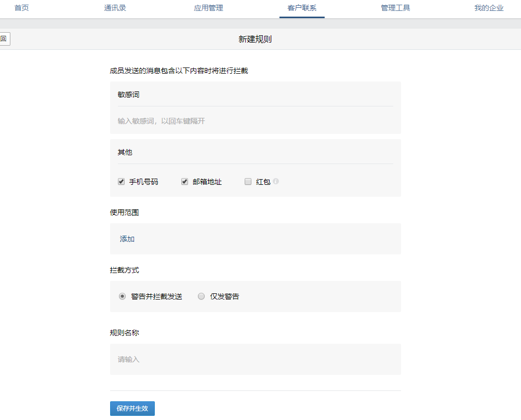Uncheck the 手机号码 checkbox

(122, 182)
